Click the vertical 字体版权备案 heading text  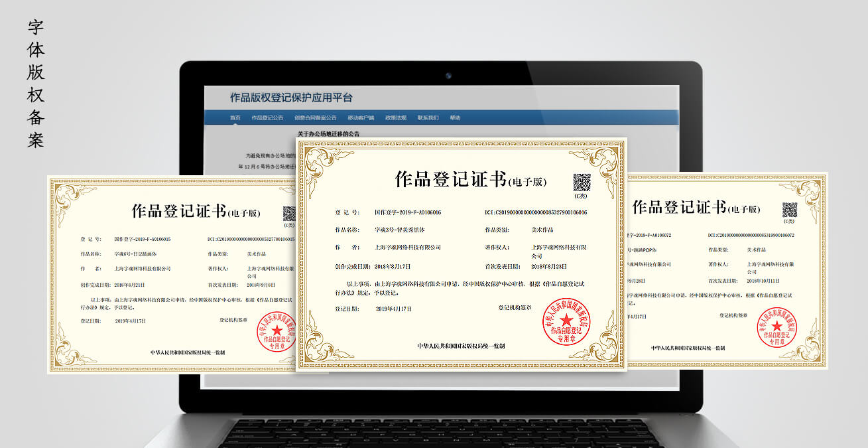(36, 83)
